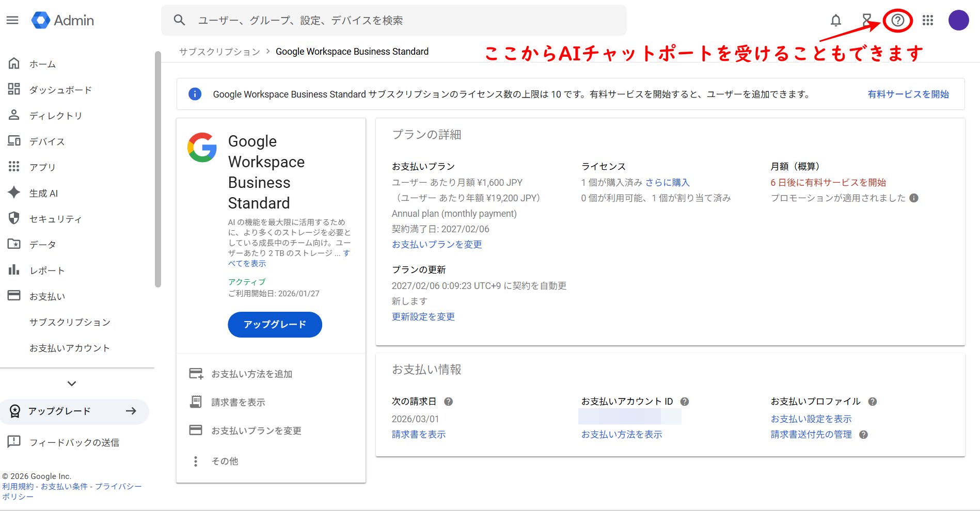Image resolution: width=980 pixels, height=511 pixels.
Task: Click the search field for users and groups
Action: (393, 20)
